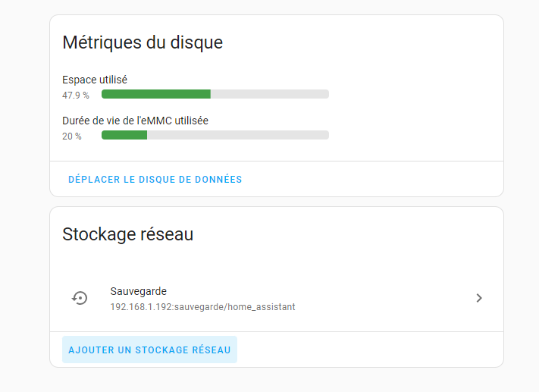Click the backup restore icon beside Sauvegarde
This screenshot has width=539, height=392.
point(80,299)
